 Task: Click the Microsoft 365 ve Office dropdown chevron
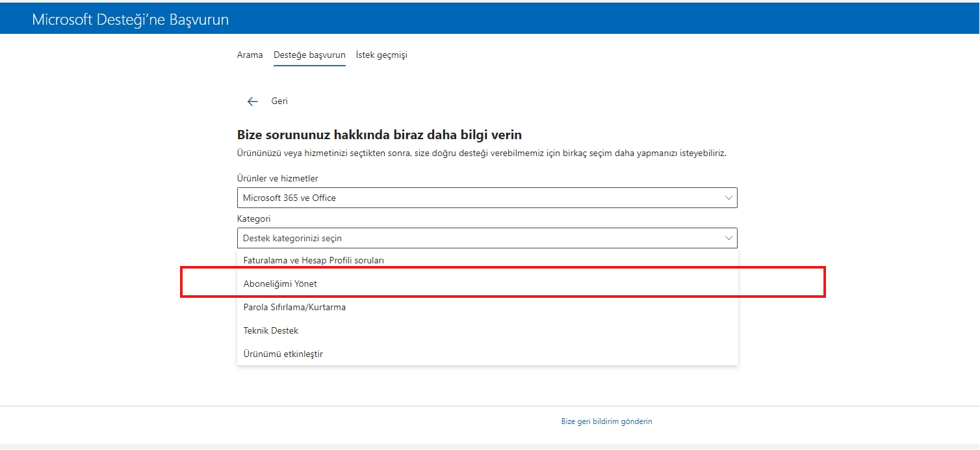728,198
